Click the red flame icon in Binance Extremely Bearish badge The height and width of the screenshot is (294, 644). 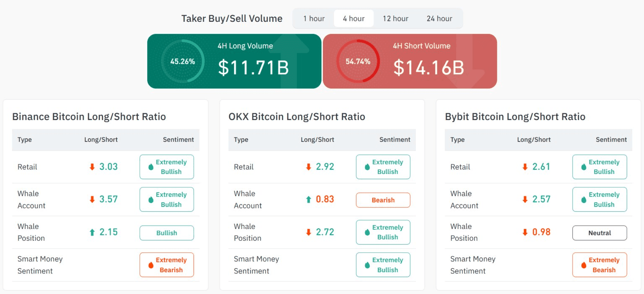(151, 265)
